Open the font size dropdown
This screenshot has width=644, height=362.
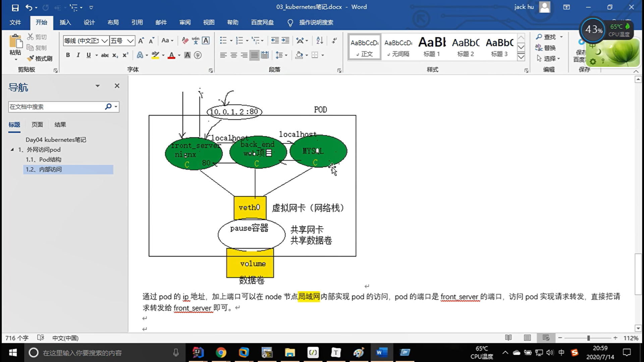pos(130,41)
